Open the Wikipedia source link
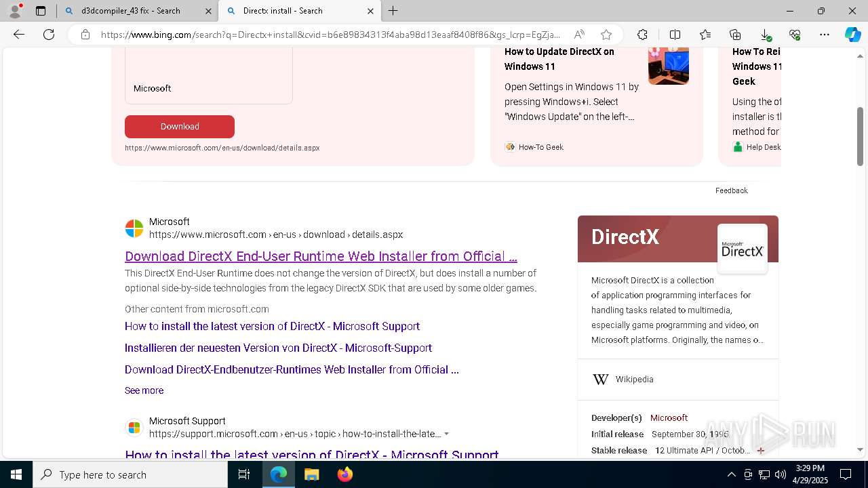 (635, 380)
